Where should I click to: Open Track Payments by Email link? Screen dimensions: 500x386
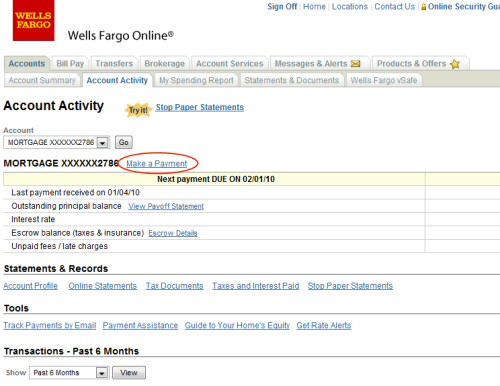[x=50, y=325]
